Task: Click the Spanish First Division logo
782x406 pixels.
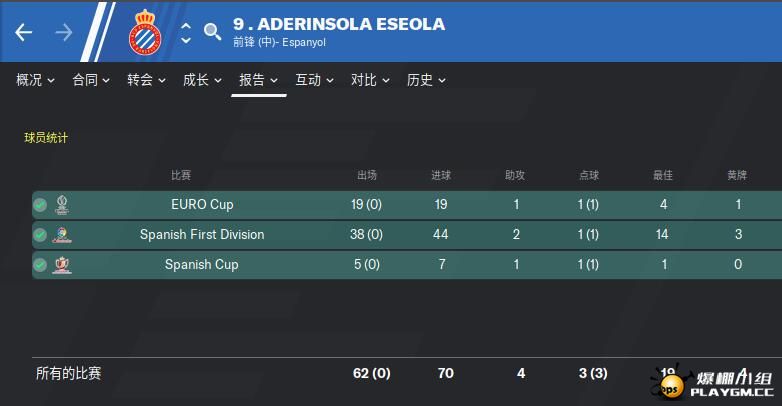Action: coord(62,234)
